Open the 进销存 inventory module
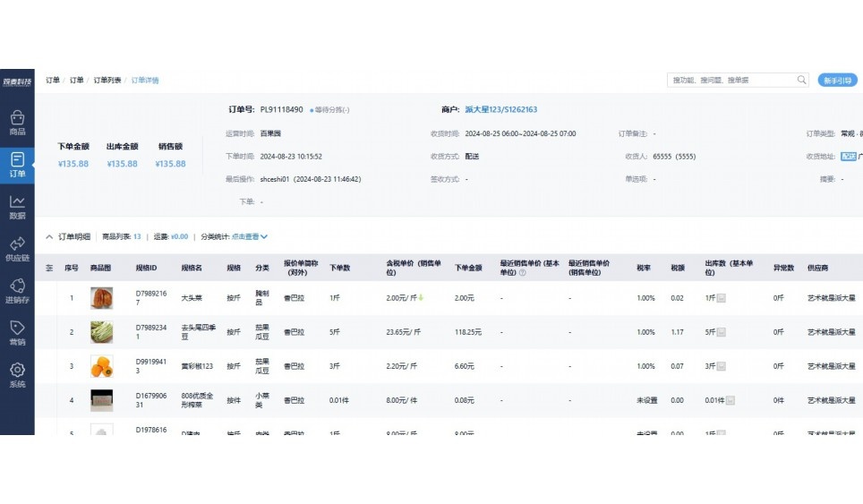The width and height of the screenshot is (863, 504). 17,291
